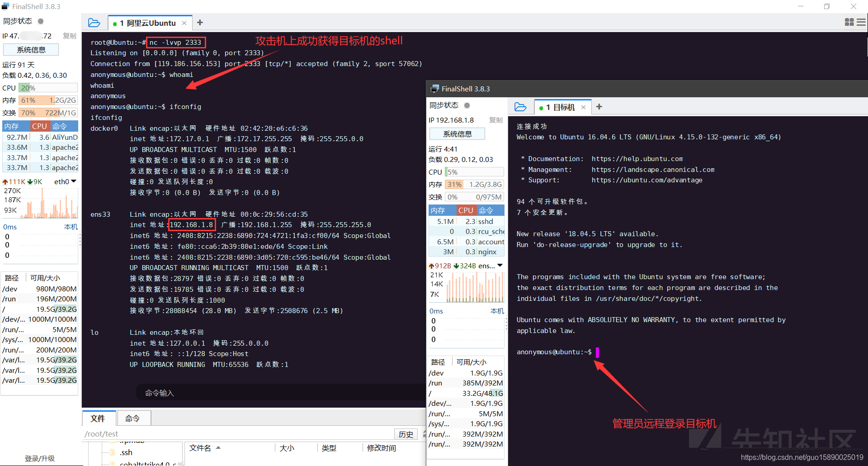Click 本机 latency label in 目标机 window

pos(497,311)
